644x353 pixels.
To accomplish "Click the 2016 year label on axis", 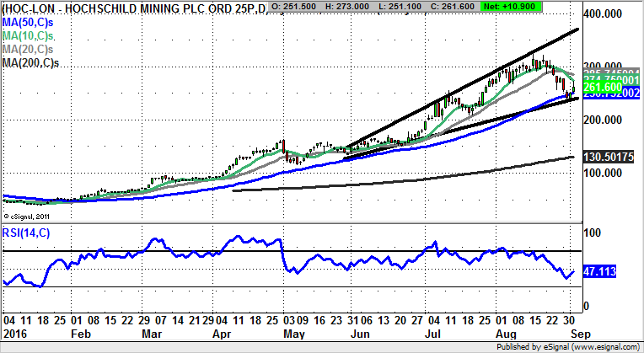I will pyautogui.click(x=15, y=332).
